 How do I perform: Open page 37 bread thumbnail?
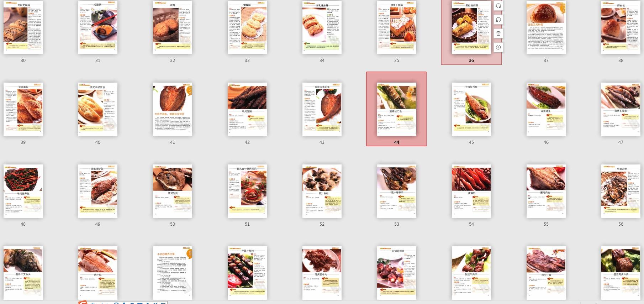click(546, 27)
